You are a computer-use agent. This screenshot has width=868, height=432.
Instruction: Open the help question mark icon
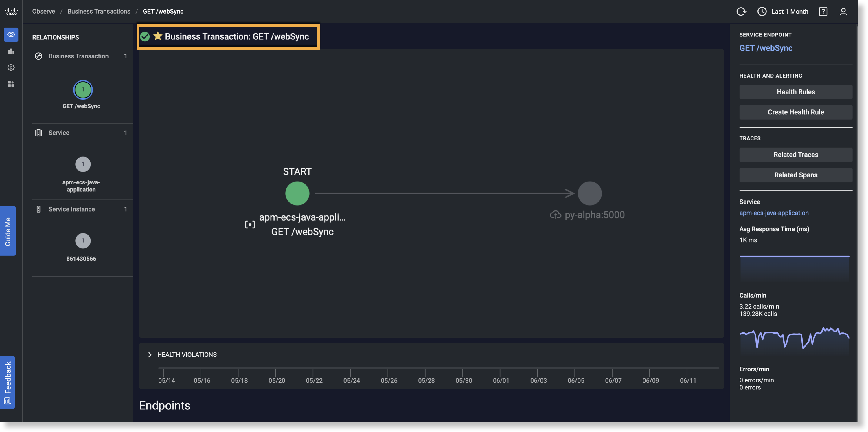point(823,12)
